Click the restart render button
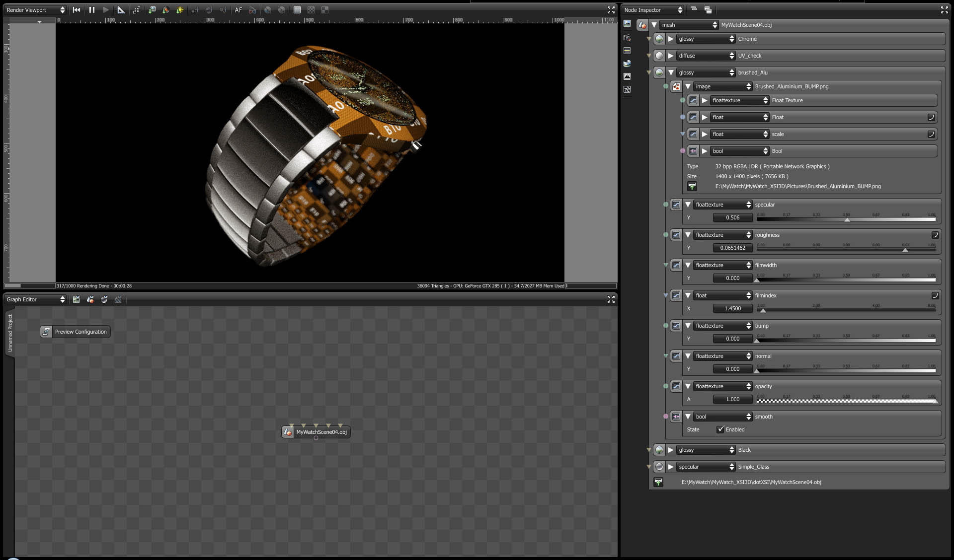This screenshot has height=560, width=954. click(77, 10)
